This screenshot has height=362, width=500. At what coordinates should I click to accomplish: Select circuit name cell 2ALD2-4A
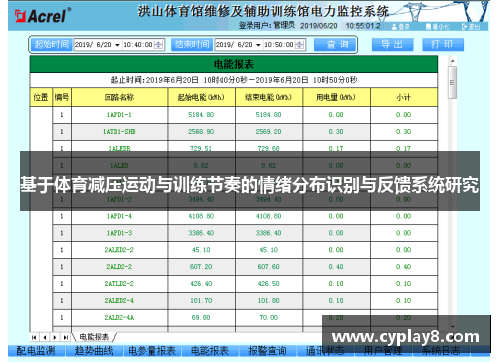point(119,318)
